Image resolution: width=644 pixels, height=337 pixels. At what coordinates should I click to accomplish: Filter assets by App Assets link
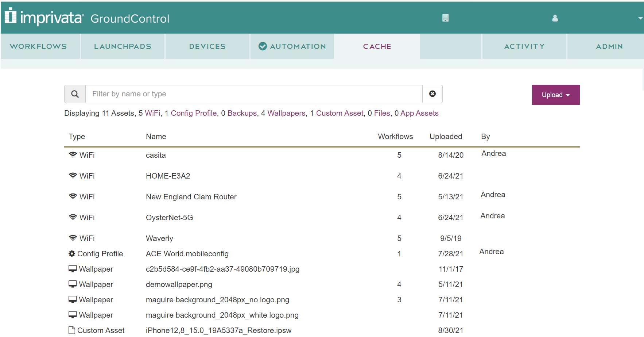(419, 113)
